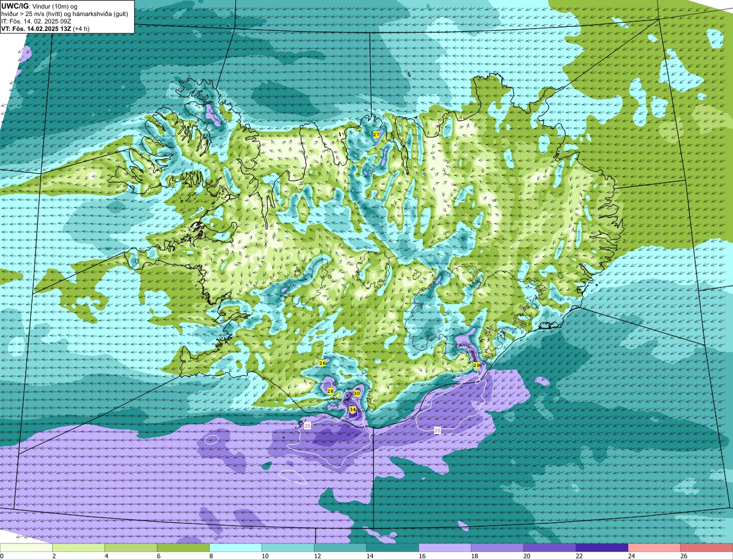The width and height of the screenshot is (733, 560).
Task: Click the yellow gust label 29
Action: [x=476, y=365]
